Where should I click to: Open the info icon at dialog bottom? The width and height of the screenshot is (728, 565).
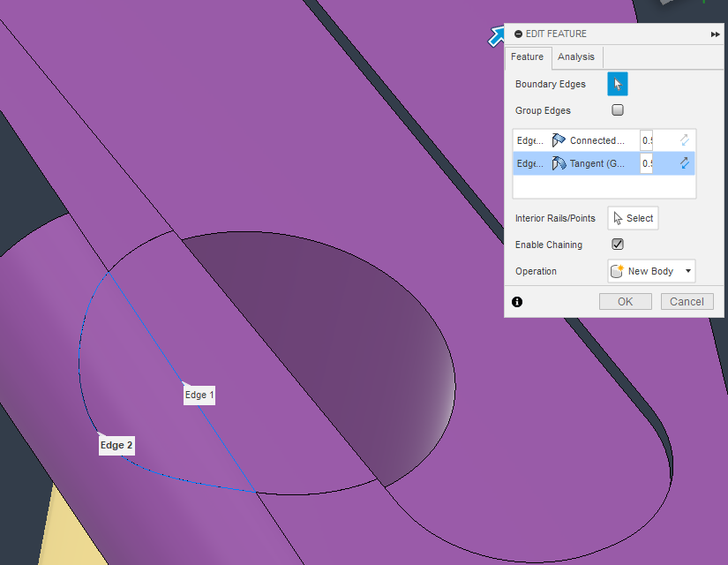pos(517,302)
